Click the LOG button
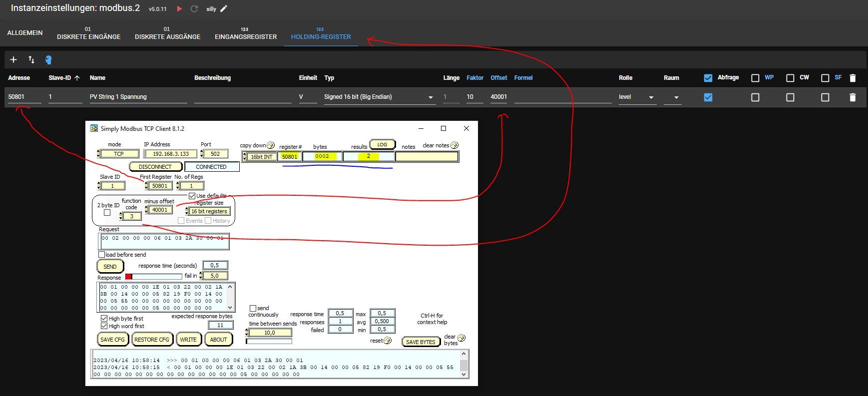This screenshot has width=868, height=396. pos(382,145)
